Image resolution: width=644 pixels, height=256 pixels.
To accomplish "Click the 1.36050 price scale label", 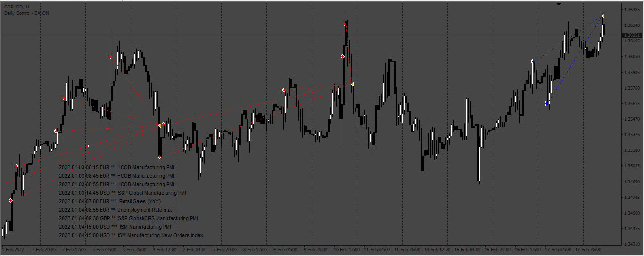I will pos(632,57).
